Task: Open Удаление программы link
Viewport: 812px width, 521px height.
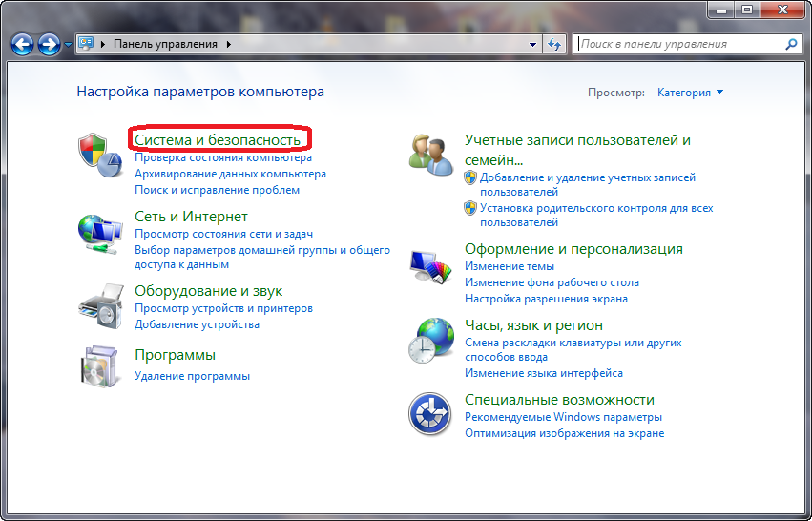Action: pyautogui.click(x=192, y=376)
